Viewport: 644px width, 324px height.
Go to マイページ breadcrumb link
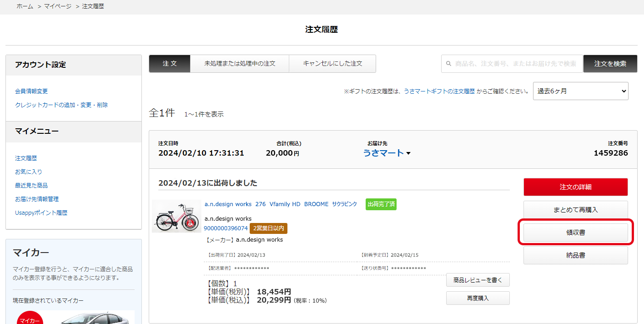point(58,6)
